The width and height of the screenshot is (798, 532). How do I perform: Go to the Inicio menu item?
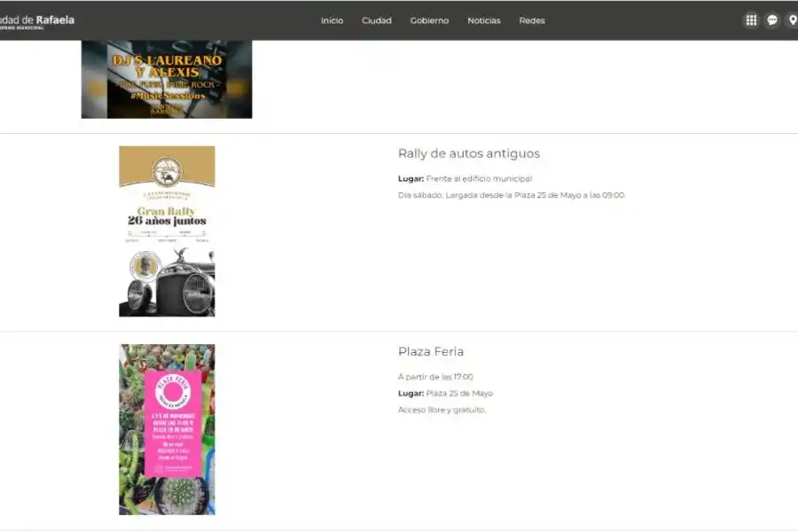coord(332,20)
